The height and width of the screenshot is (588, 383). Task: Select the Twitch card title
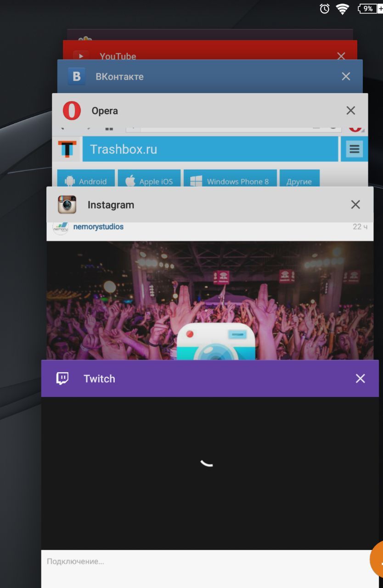click(99, 379)
